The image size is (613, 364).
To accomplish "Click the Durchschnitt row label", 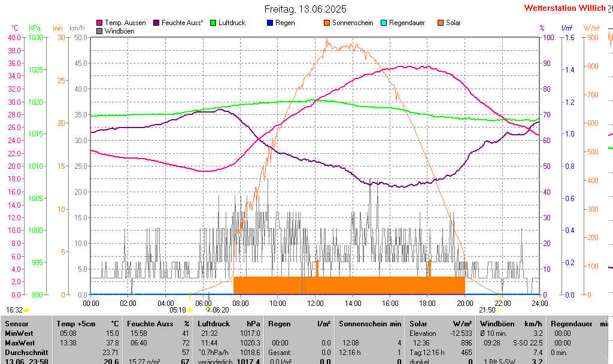I will [x=26, y=352].
